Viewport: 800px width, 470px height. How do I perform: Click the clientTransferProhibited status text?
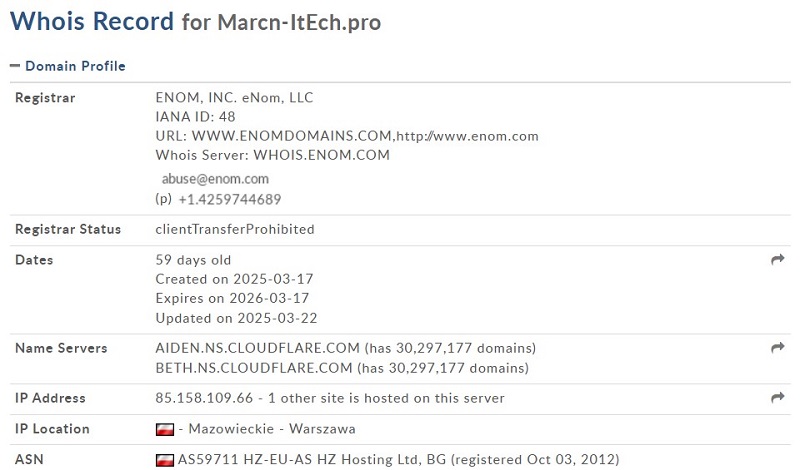(x=235, y=230)
